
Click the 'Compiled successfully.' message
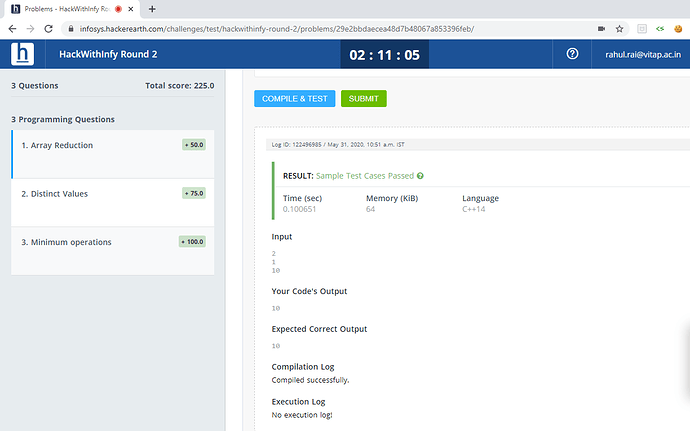coord(310,380)
